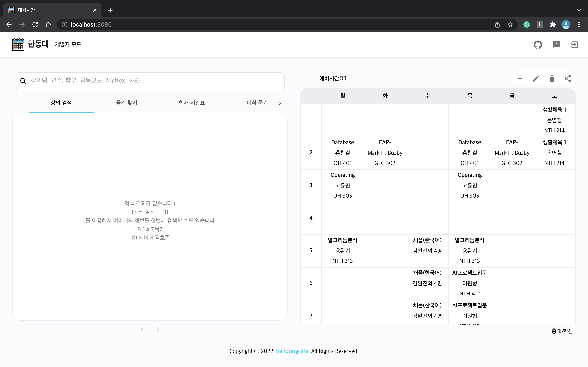This screenshot has height=367, width=588.
Task: Expand hidden tabs with the right chevron
Action: [x=280, y=103]
